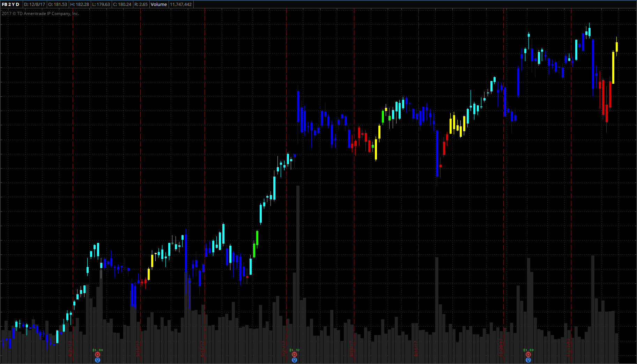The image size is (637, 364).
Task: Click the red phone icon beneath $1.59
Action: coord(528,355)
